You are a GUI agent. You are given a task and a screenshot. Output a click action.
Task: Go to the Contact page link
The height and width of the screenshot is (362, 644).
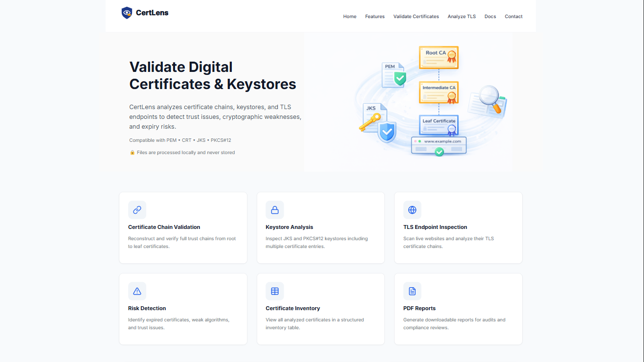pyautogui.click(x=513, y=17)
